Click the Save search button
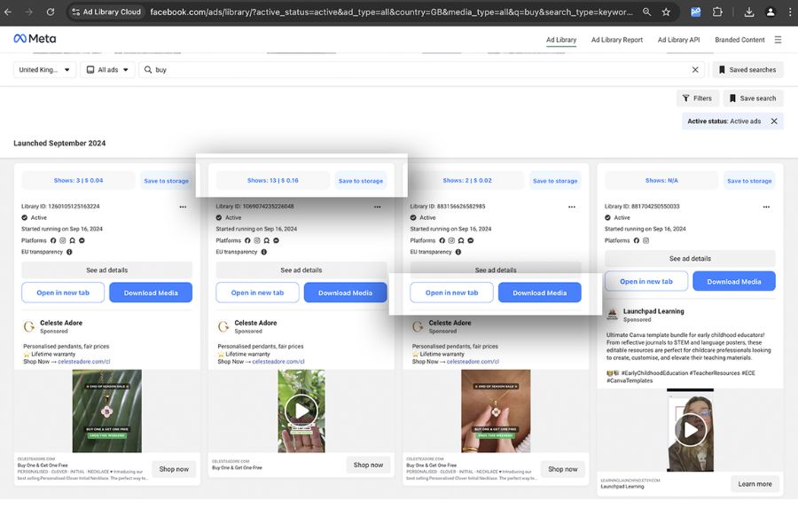The height and width of the screenshot is (532, 798). 752,98
